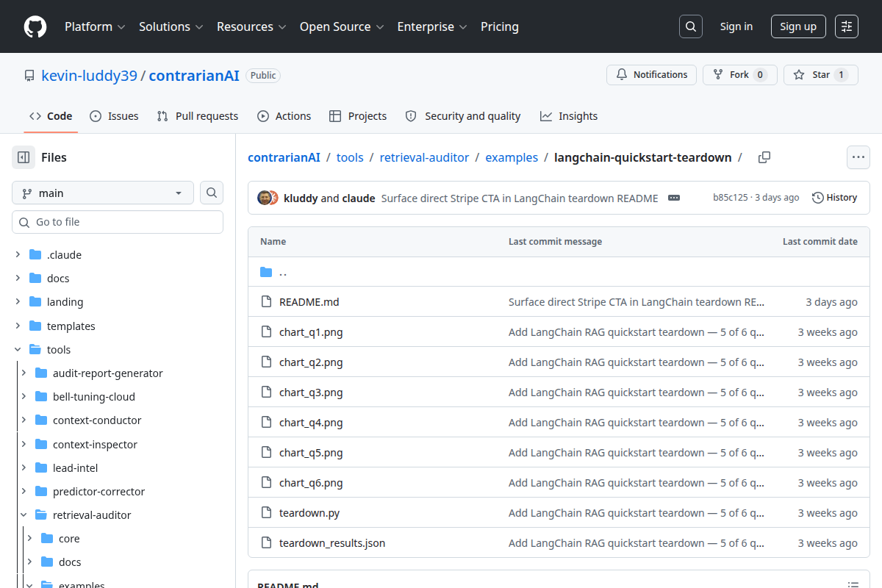Open the Resources dropdown menu
The width and height of the screenshot is (882, 588).
251,26
